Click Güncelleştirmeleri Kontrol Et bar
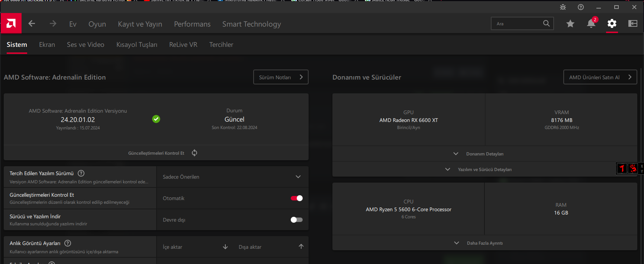 coord(156,153)
